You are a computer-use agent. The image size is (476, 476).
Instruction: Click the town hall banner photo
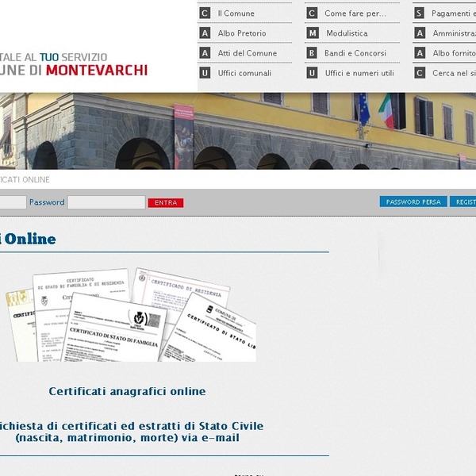pos(238,131)
